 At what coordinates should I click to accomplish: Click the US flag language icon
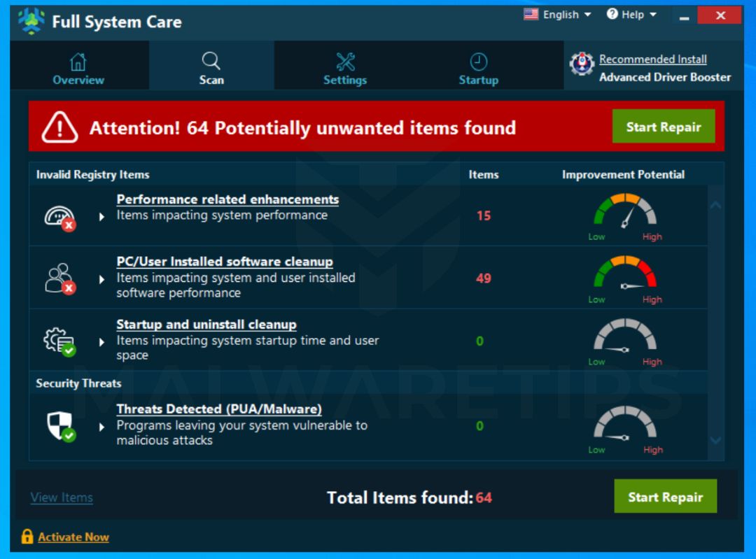click(x=531, y=15)
